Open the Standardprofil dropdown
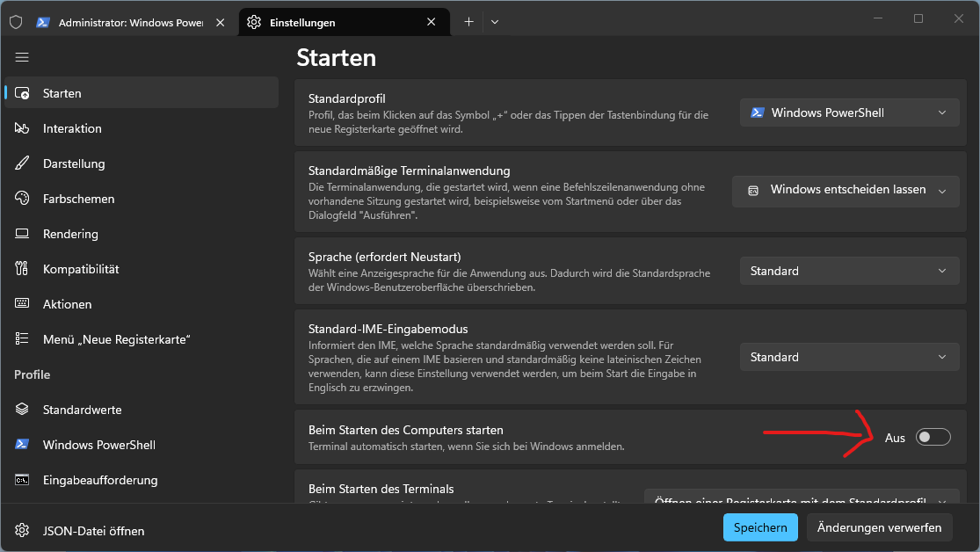980x552 pixels. point(848,112)
